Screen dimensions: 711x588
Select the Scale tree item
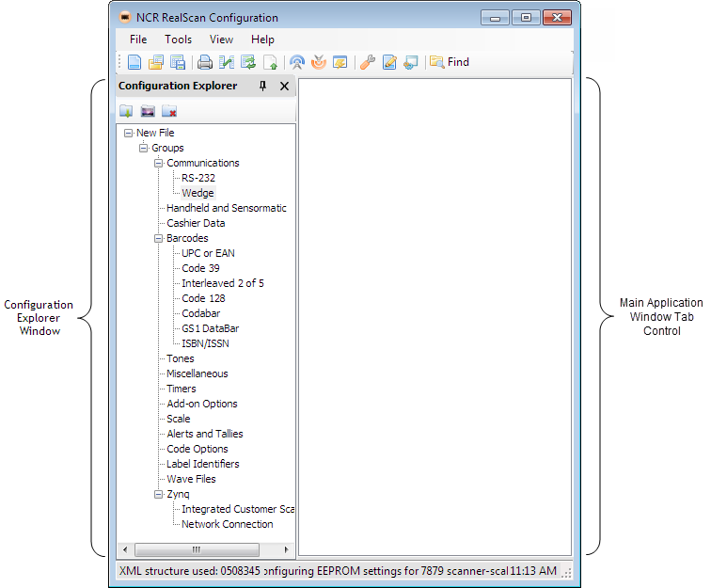click(178, 419)
